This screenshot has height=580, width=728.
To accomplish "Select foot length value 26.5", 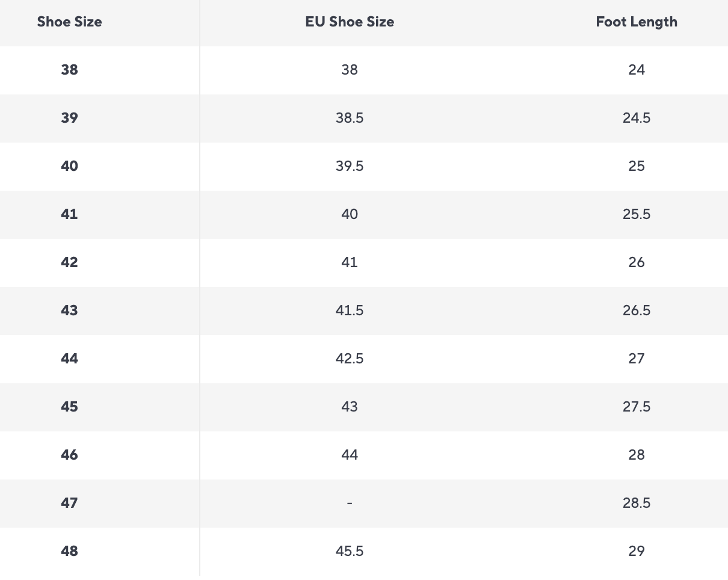I will [x=637, y=310].
